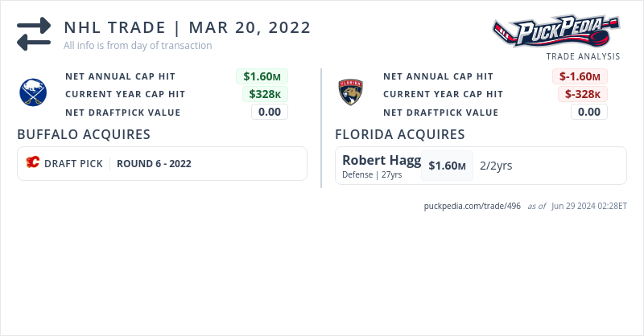Screen dimensions: 644x336
Task: Click the Buffalo Sabres team logo
Action: click(34, 93)
